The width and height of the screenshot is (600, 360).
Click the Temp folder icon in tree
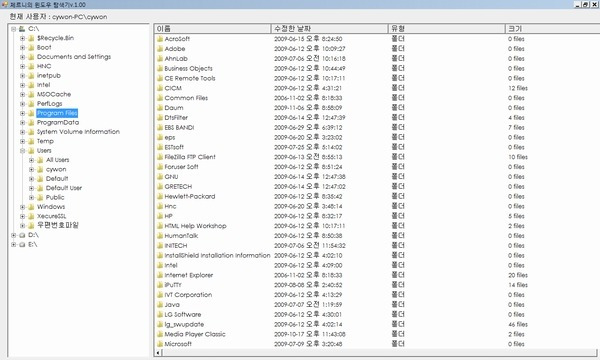pos(31,141)
